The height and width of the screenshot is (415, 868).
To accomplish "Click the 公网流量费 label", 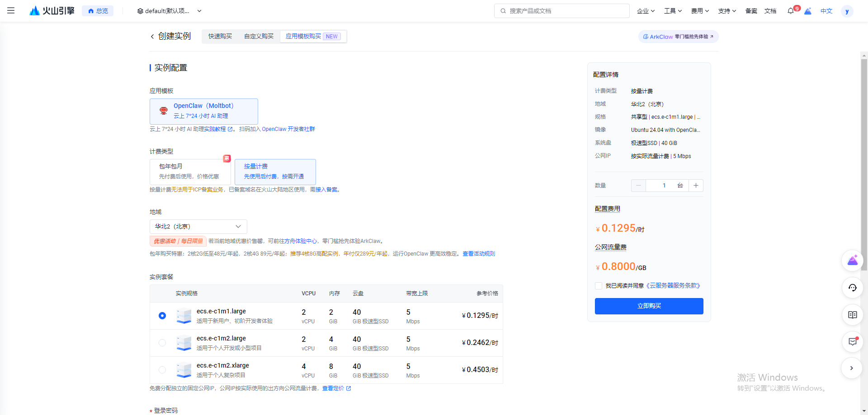I will click(610, 247).
